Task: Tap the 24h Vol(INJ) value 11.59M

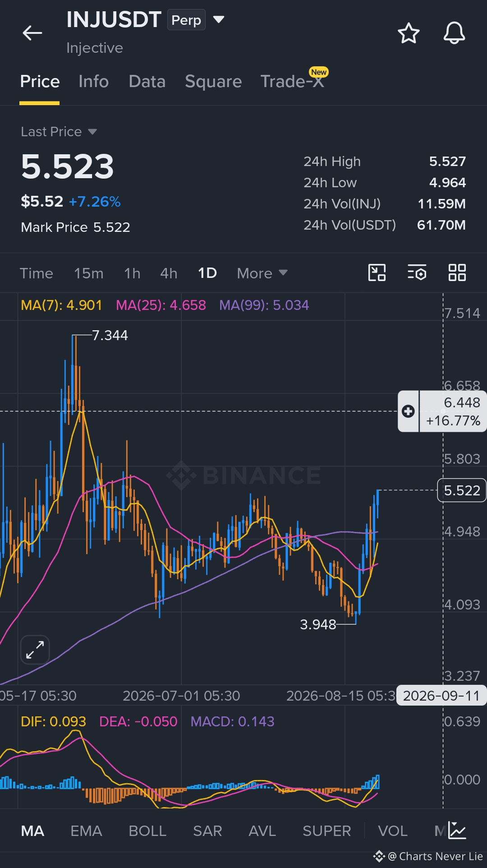Action: tap(441, 204)
